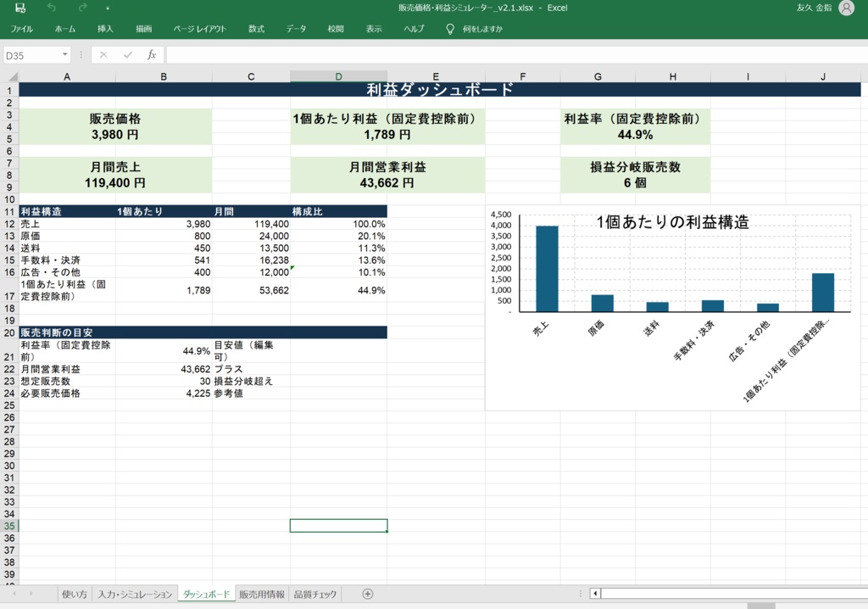Select row 20 header
This screenshot has width=868, height=609.
click(x=9, y=332)
